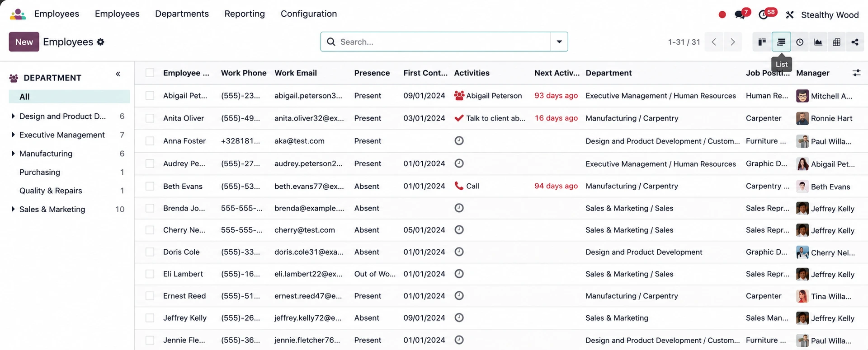The width and height of the screenshot is (868, 350).
Task: Click the Employees gear settings icon
Action: 100,42
